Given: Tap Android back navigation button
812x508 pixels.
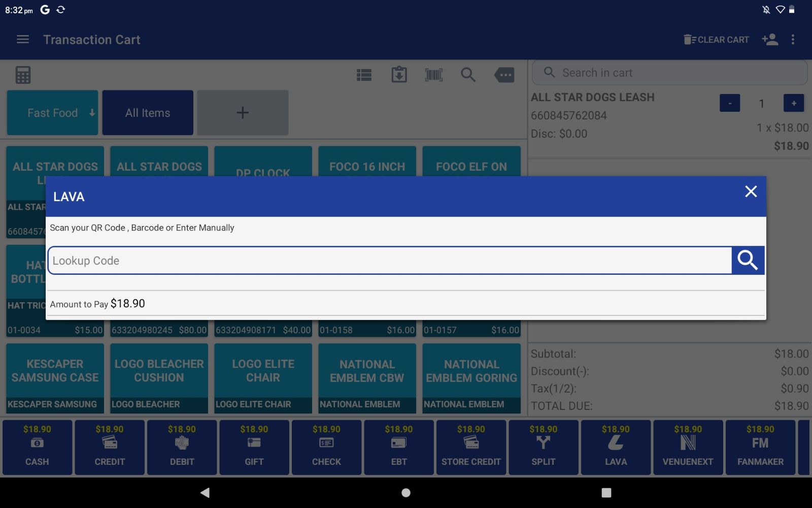Looking at the screenshot, I should (205, 492).
